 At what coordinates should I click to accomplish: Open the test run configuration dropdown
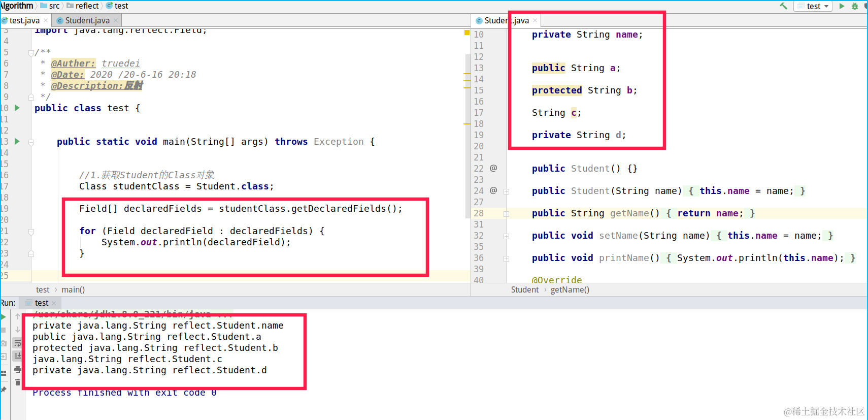click(814, 6)
